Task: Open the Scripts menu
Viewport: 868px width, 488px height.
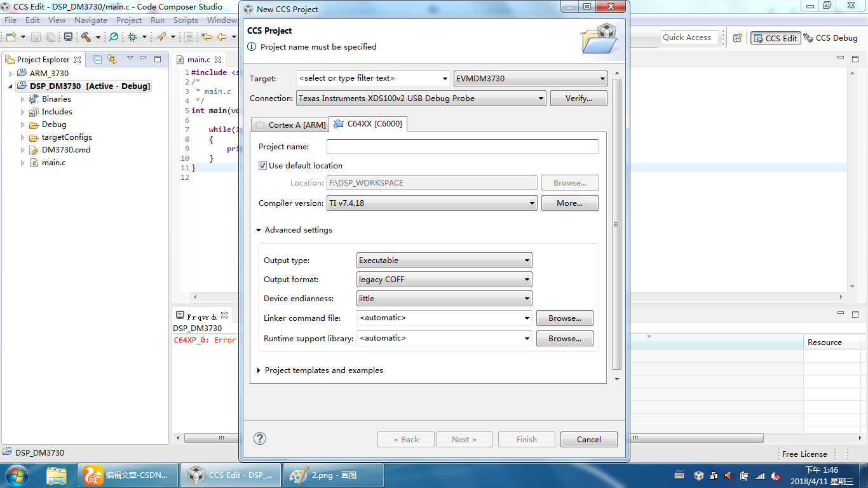Action: (186, 20)
